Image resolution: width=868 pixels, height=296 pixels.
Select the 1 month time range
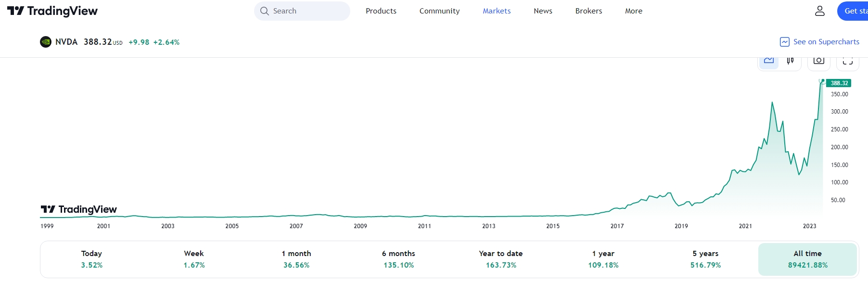pyautogui.click(x=296, y=259)
